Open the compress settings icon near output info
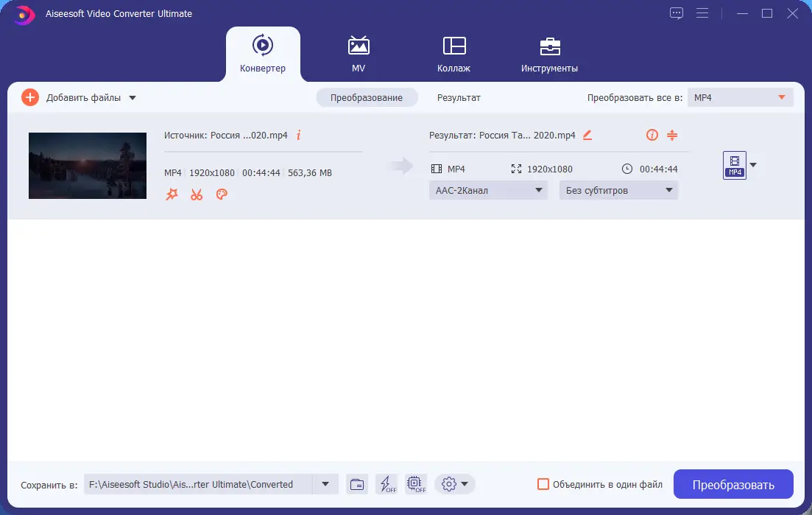Image resolution: width=812 pixels, height=515 pixels. 672,135
